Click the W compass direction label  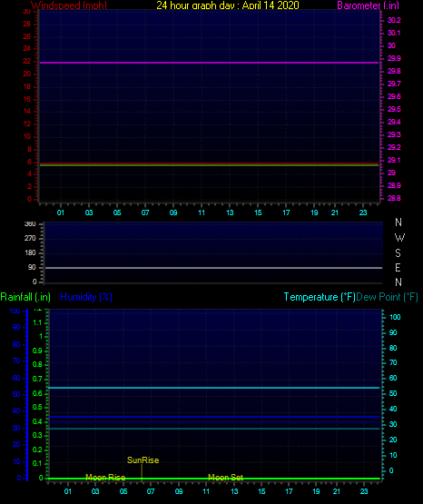pos(399,238)
